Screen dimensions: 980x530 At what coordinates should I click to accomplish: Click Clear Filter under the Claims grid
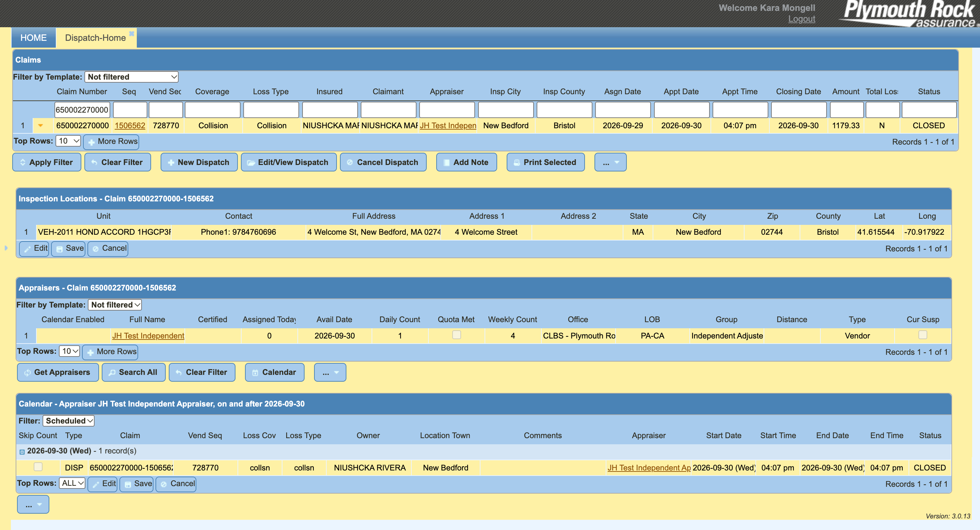(x=117, y=162)
